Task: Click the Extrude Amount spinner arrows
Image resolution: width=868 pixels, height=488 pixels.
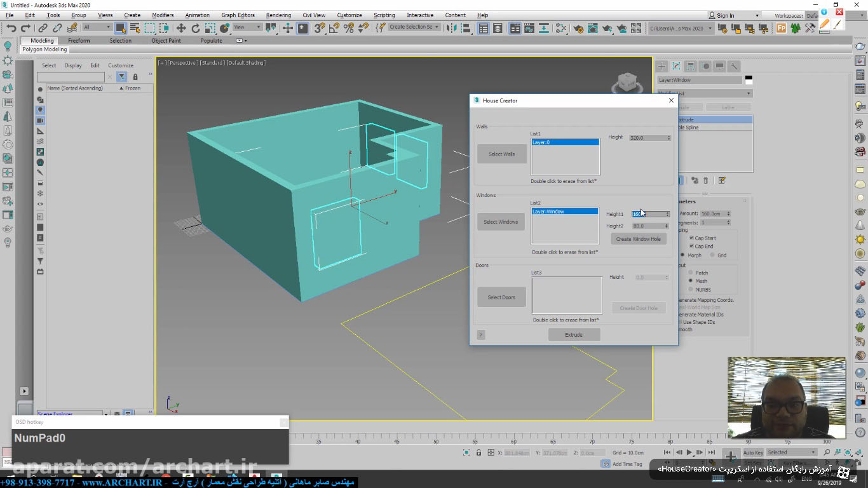Action: (x=728, y=213)
